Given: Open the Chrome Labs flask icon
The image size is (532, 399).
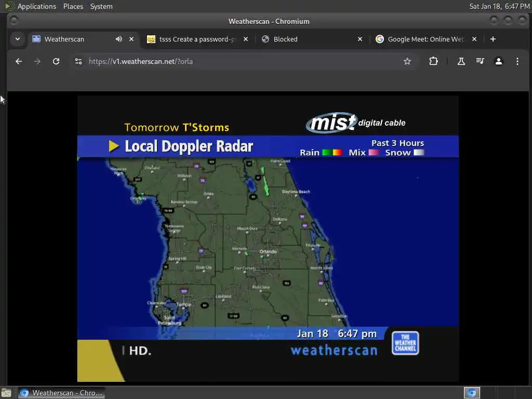Looking at the screenshot, I should click(461, 61).
